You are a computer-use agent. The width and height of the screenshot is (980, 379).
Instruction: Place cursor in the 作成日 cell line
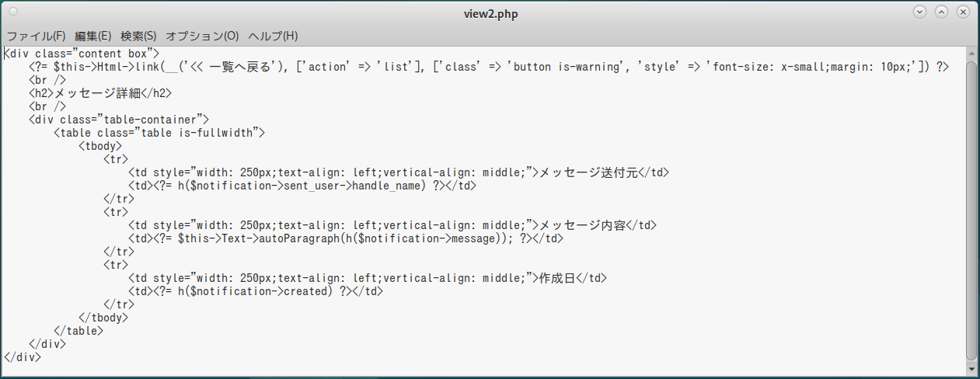click(367, 278)
